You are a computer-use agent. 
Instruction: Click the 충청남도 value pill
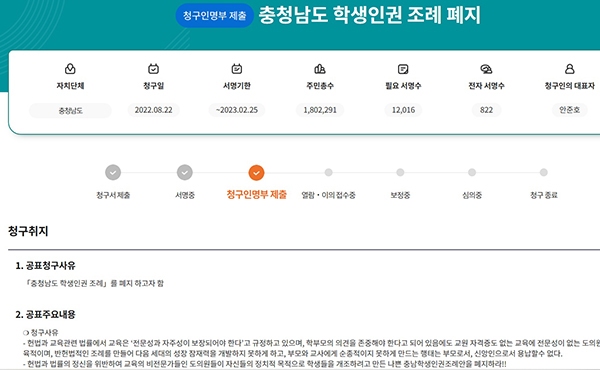tap(70, 111)
